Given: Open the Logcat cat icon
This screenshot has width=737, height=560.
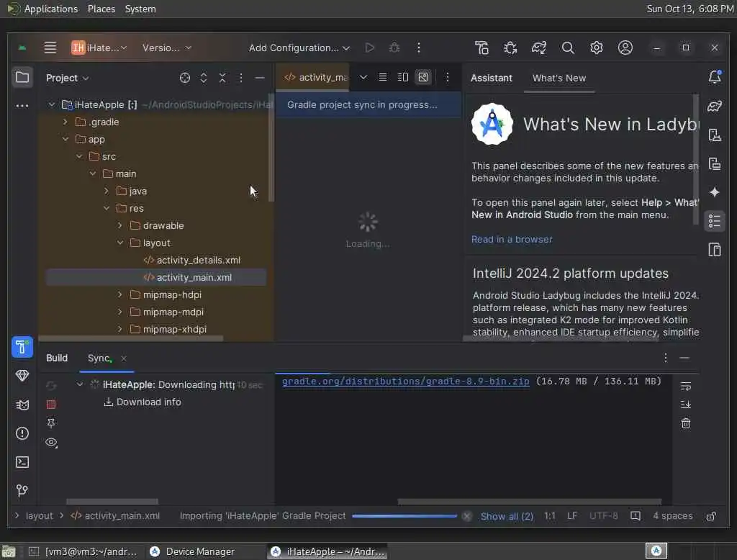Looking at the screenshot, I should click(22, 405).
